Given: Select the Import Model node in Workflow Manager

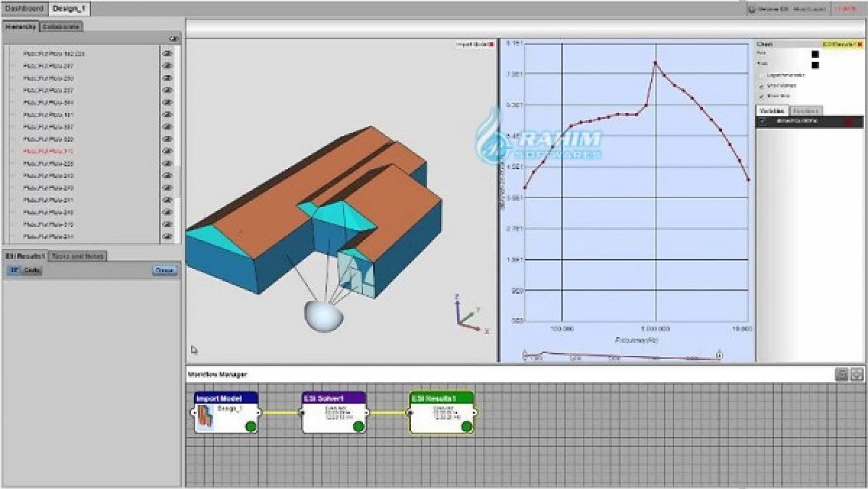Looking at the screenshot, I should pyautogui.click(x=226, y=413).
